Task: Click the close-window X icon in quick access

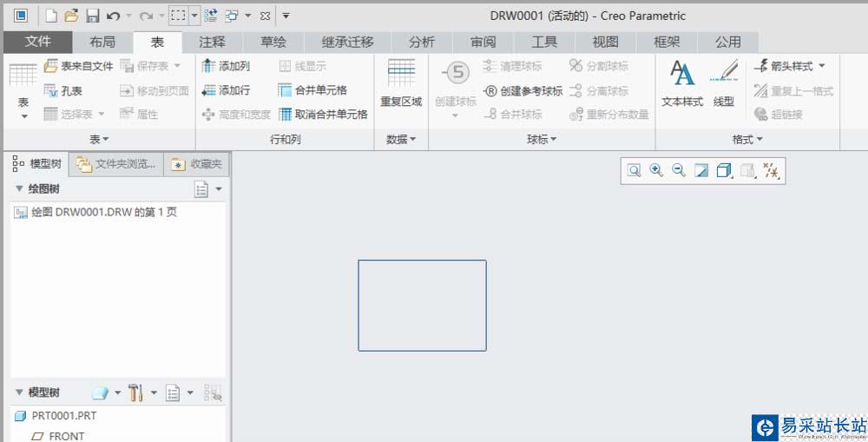Action: (x=265, y=16)
